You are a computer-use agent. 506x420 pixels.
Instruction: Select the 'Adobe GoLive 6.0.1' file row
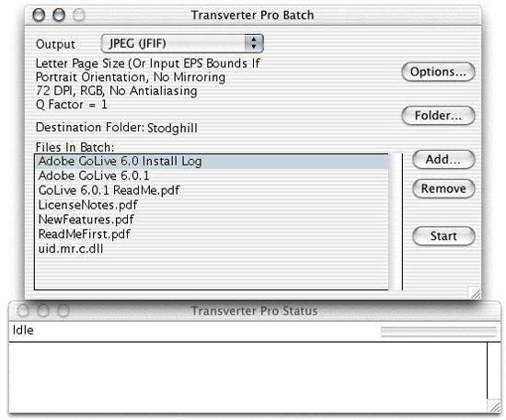[x=212, y=176]
